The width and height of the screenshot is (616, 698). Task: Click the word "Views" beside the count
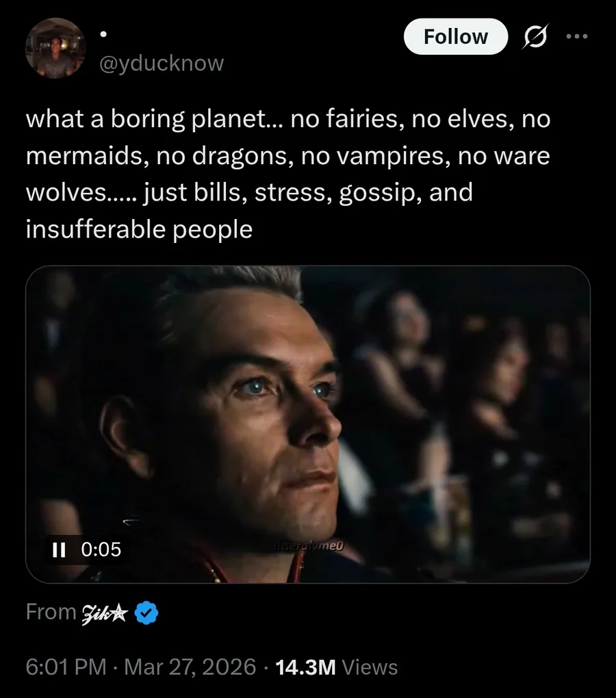(370, 667)
